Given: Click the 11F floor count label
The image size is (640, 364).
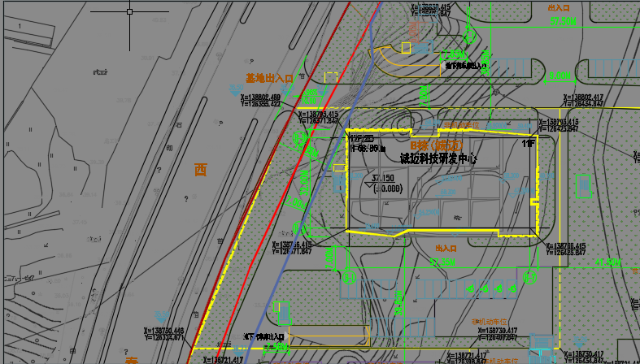Looking at the screenshot, I should coord(528,144).
